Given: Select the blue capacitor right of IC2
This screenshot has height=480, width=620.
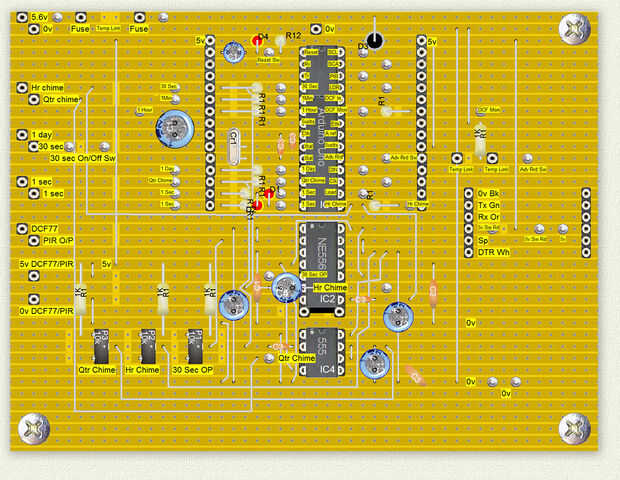Looking at the screenshot, I should (398, 317).
